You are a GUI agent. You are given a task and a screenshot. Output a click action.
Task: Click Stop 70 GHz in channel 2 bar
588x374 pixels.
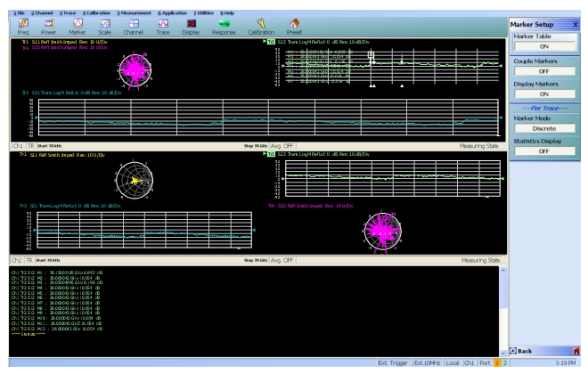click(256, 260)
